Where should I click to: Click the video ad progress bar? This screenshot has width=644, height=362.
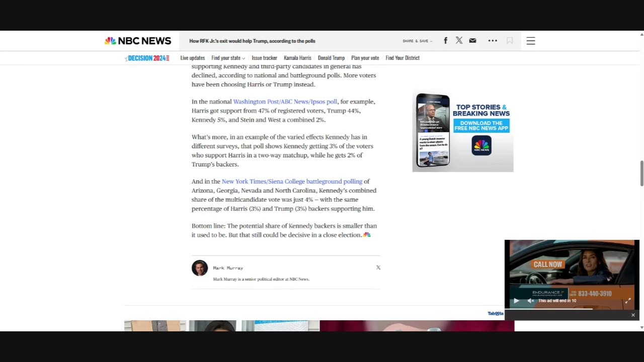pyautogui.click(x=572, y=309)
